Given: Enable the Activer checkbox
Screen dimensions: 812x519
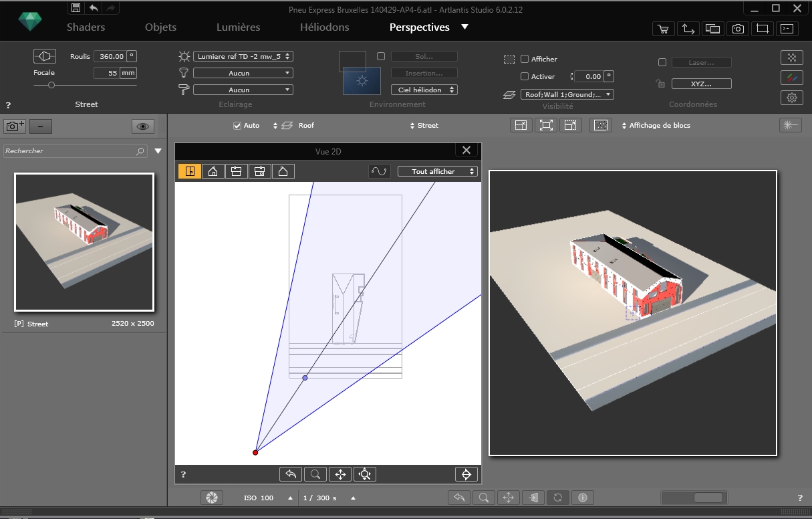Looking at the screenshot, I should point(525,76).
